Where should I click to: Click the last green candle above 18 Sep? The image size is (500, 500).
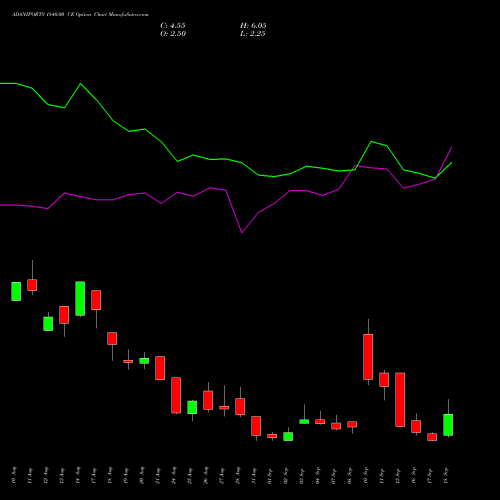tap(448, 425)
